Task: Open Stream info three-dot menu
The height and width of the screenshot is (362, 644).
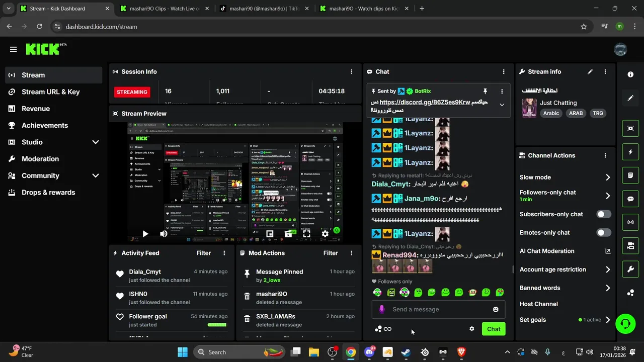Action: [x=605, y=72]
